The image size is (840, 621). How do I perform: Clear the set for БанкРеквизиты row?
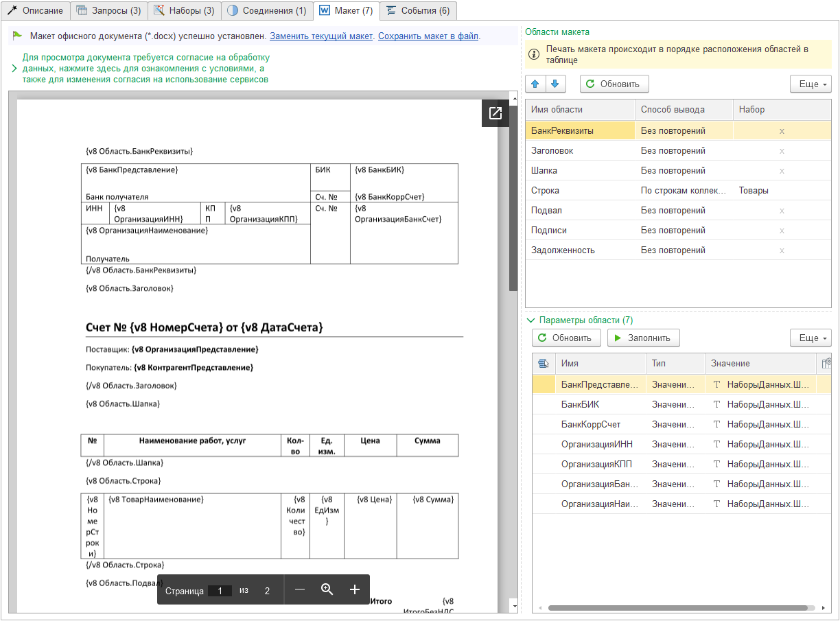click(x=782, y=131)
